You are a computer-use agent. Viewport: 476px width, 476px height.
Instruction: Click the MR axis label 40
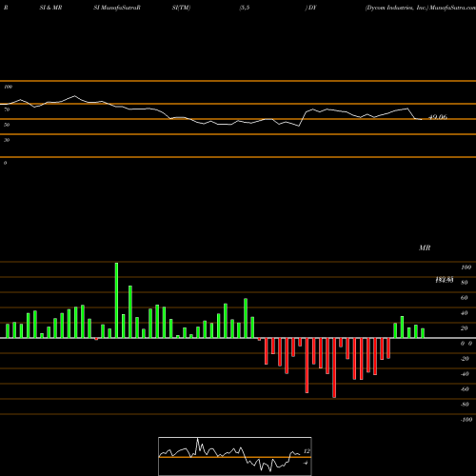coord(464,313)
